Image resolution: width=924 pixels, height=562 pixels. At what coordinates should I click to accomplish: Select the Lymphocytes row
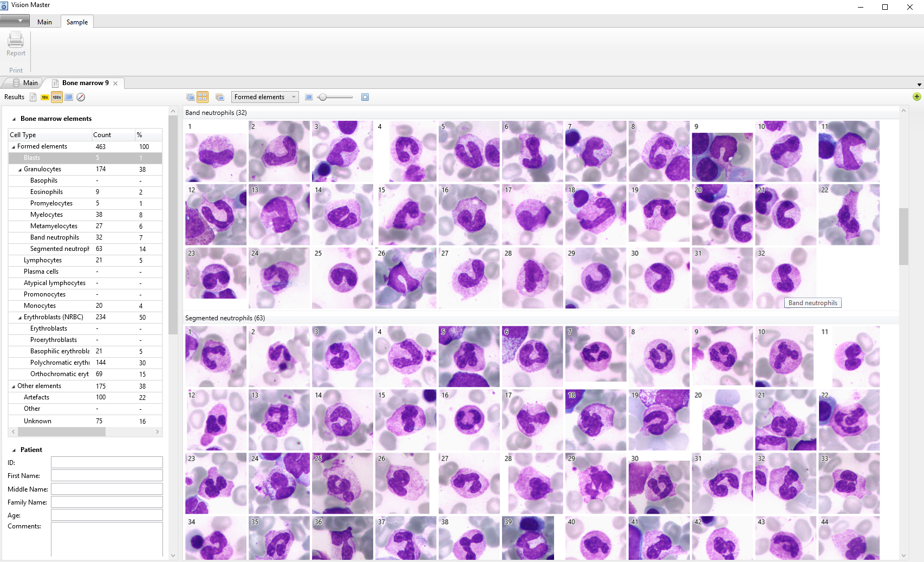pyautogui.click(x=85, y=260)
